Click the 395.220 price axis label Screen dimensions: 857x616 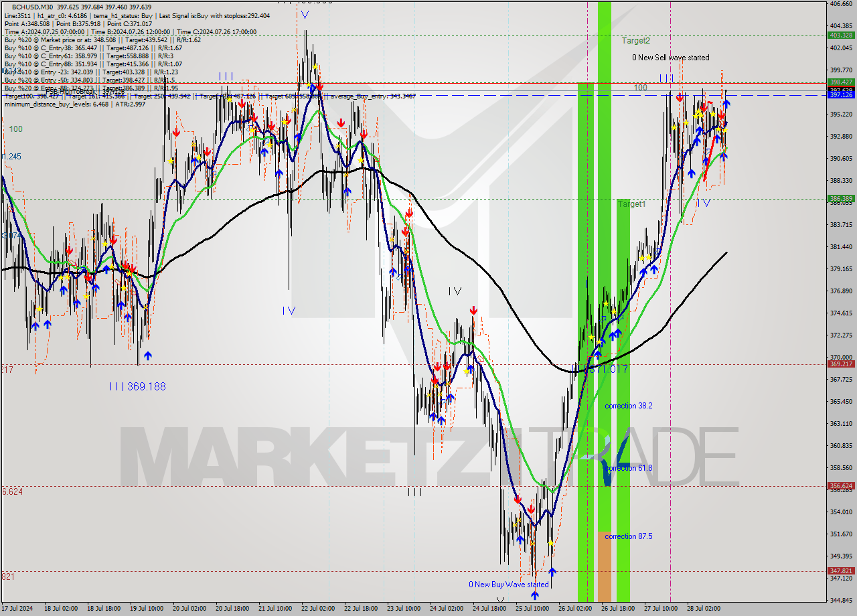841,114
